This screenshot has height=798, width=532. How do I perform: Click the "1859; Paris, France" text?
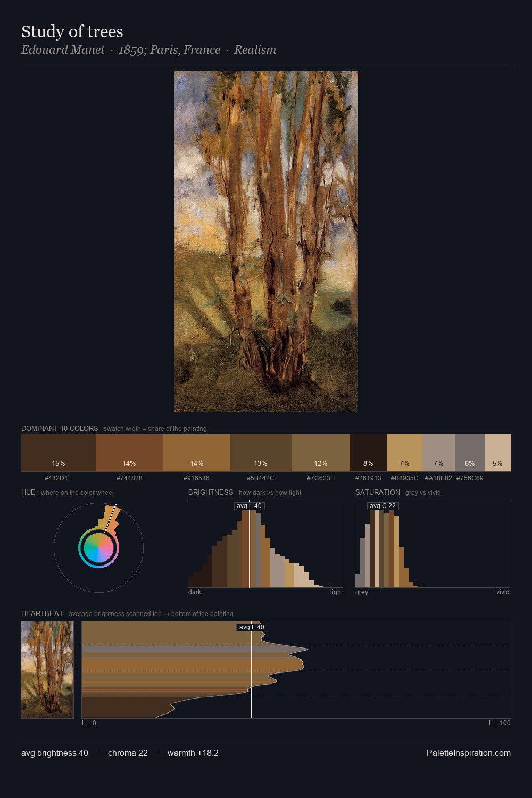pyautogui.click(x=169, y=50)
